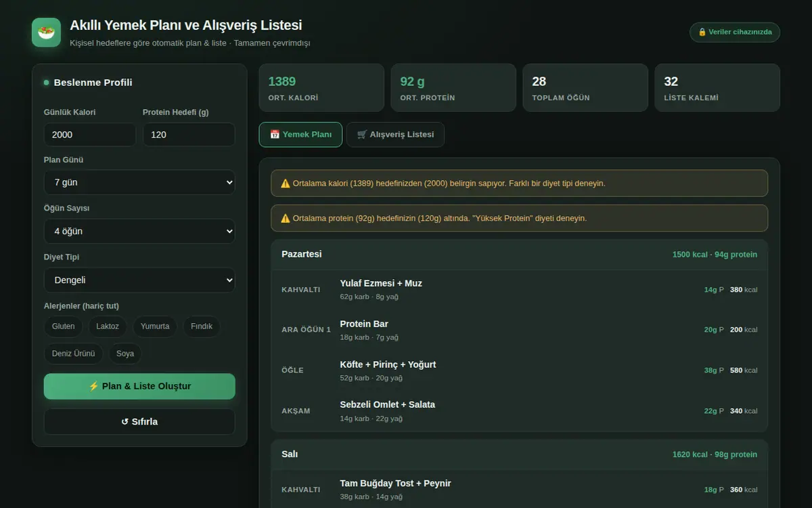Click the Beslenme Profili panel heading

93,83
